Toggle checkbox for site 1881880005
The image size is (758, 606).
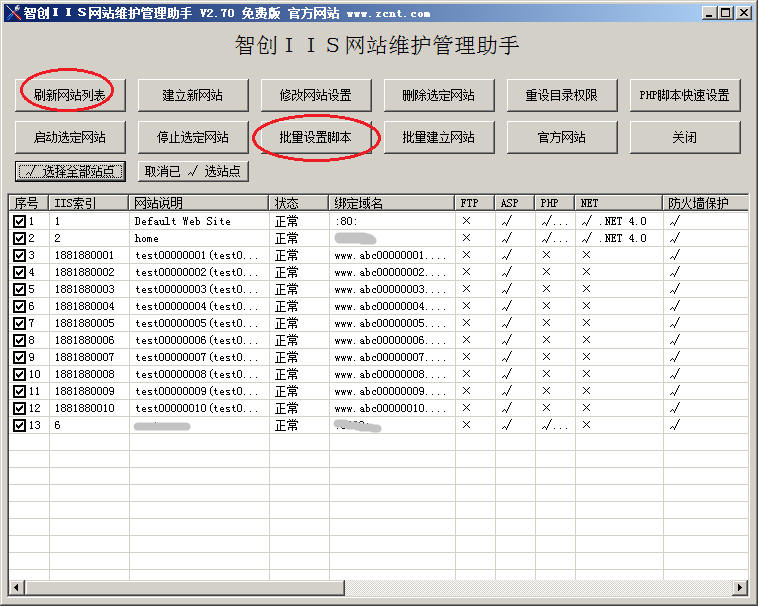19,323
